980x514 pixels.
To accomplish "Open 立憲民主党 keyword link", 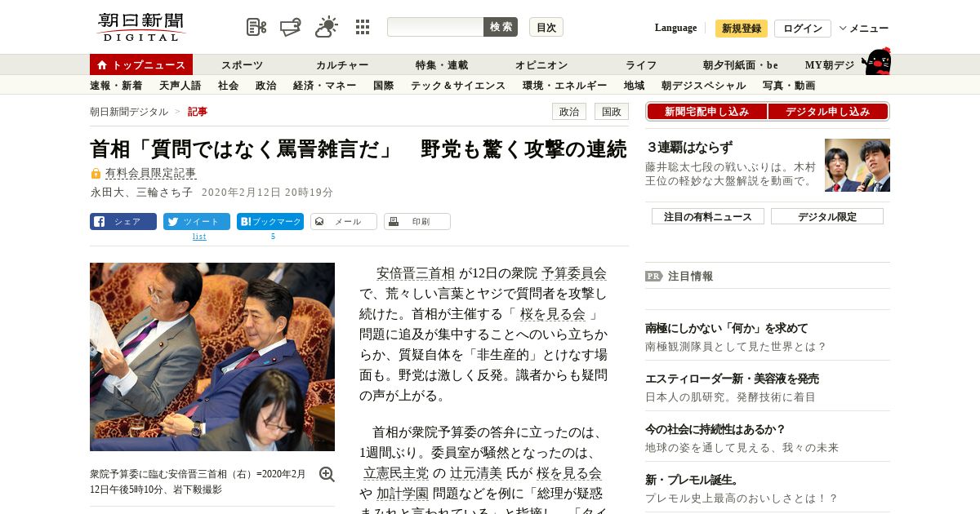I will click(396, 473).
